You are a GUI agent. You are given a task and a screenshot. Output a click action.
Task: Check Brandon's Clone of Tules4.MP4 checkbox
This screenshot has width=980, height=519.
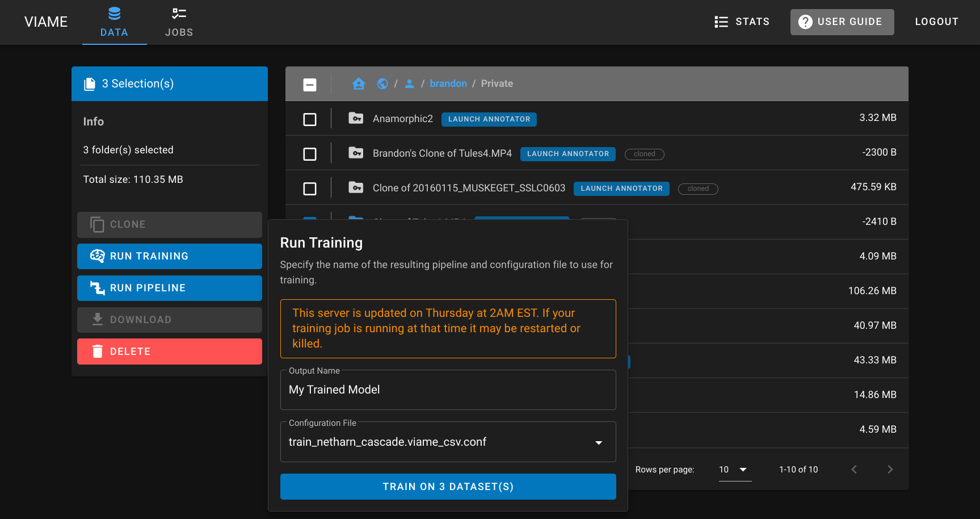tap(310, 154)
